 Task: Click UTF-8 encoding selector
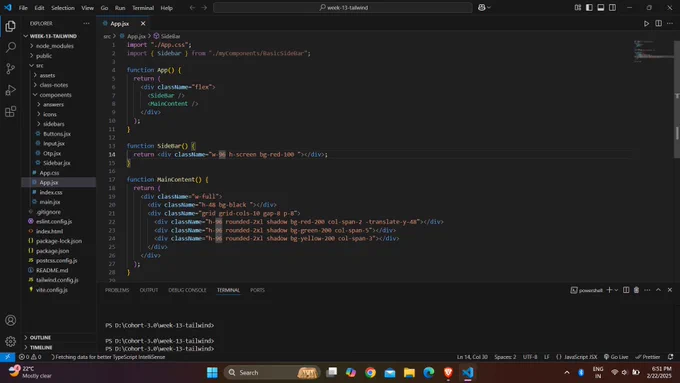pyautogui.click(x=530, y=357)
